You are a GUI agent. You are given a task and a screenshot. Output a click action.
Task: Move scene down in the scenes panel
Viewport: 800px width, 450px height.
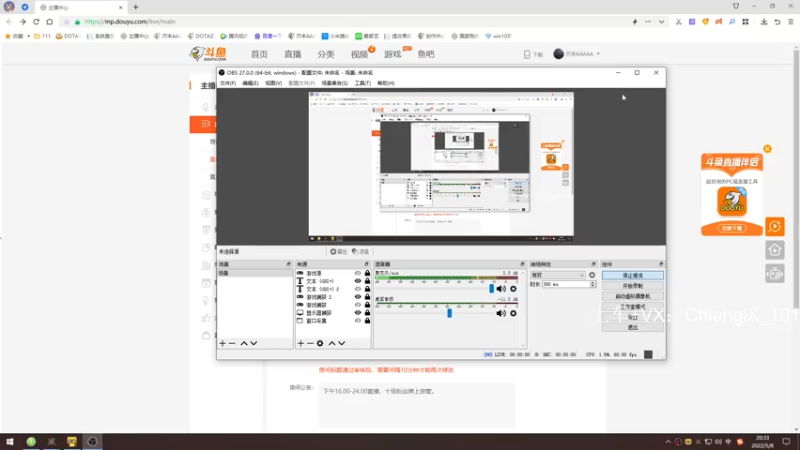[254, 343]
